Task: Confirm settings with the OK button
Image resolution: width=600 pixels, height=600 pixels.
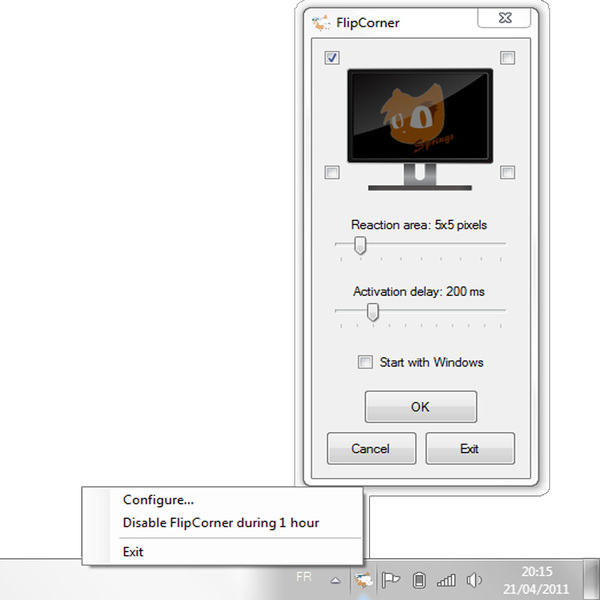Action: (421, 407)
